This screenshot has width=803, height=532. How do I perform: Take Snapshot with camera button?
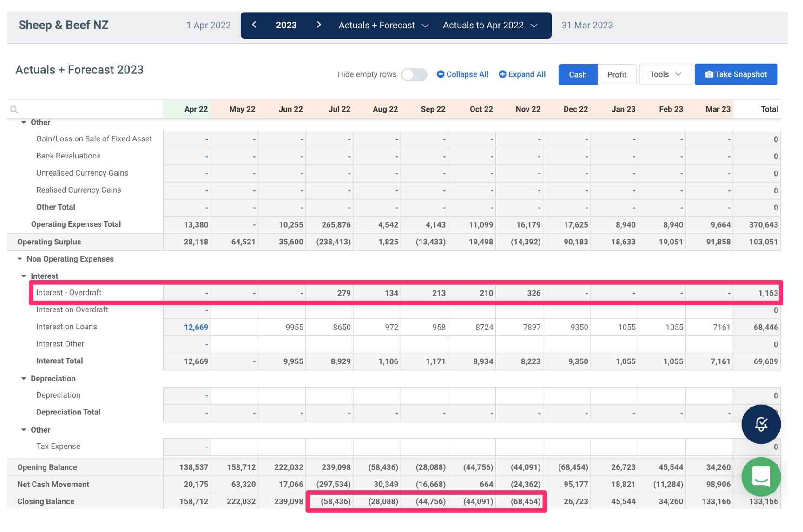736,74
